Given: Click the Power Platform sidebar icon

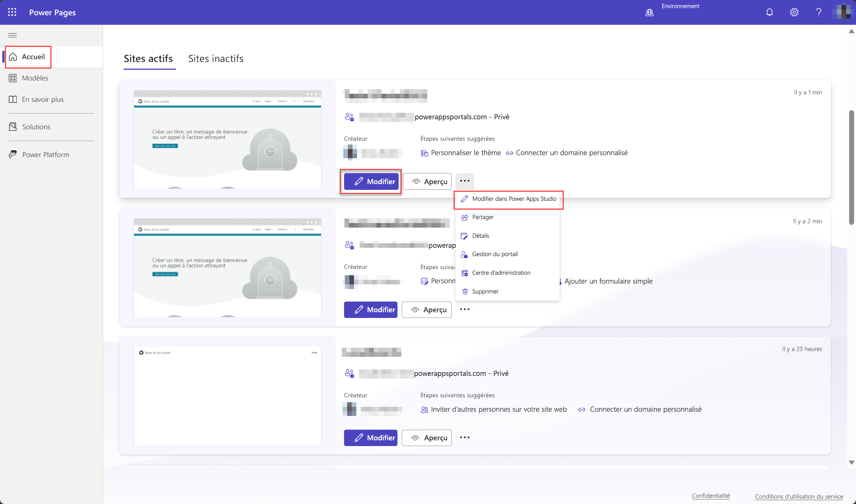Looking at the screenshot, I should point(13,154).
